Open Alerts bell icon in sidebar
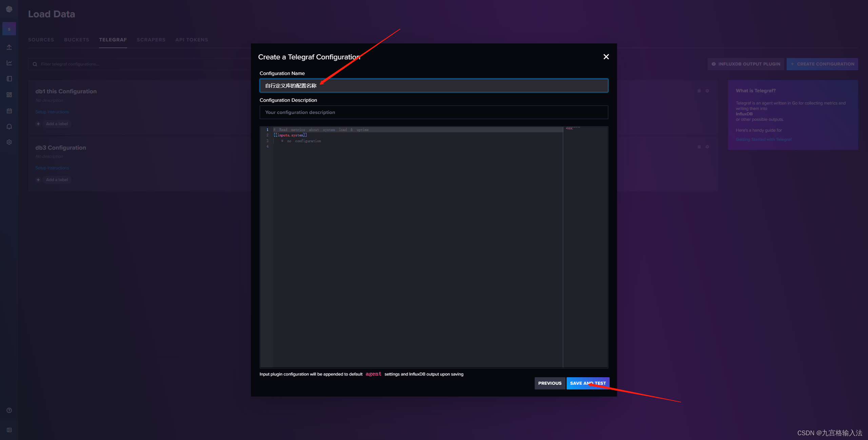Screen dimensions: 868x440 click(x=9, y=127)
